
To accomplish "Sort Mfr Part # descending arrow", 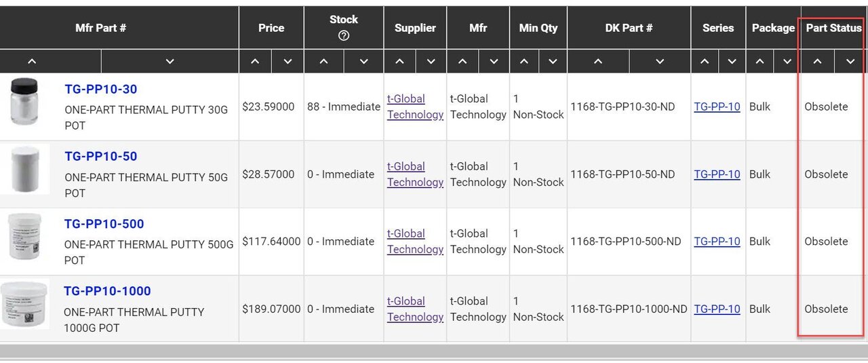I will (x=170, y=61).
